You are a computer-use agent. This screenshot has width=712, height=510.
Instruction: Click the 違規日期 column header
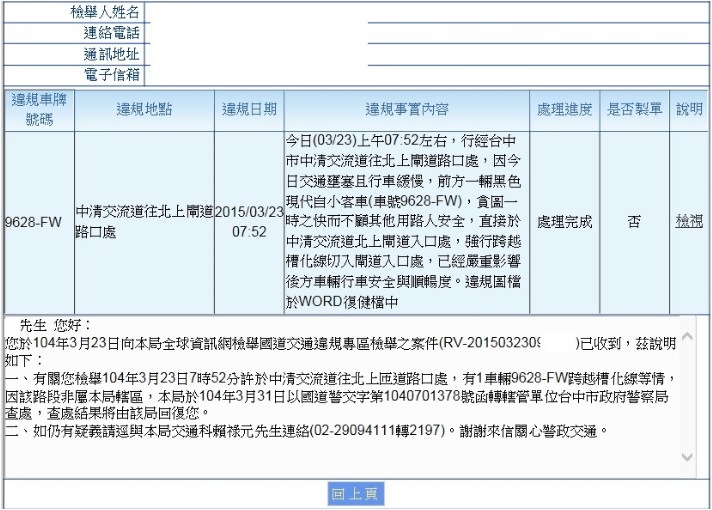tap(249, 110)
